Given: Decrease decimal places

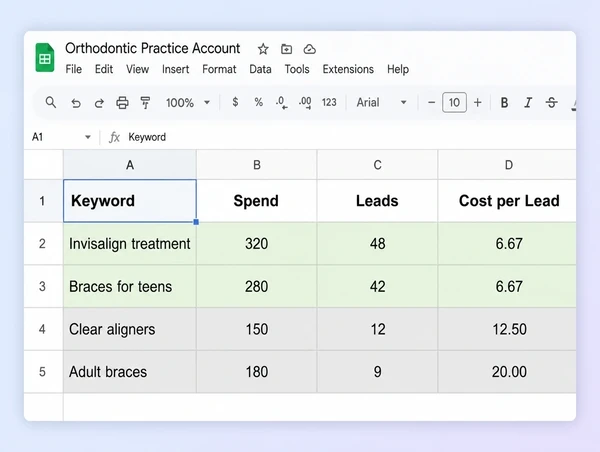Looking at the screenshot, I should [282, 103].
